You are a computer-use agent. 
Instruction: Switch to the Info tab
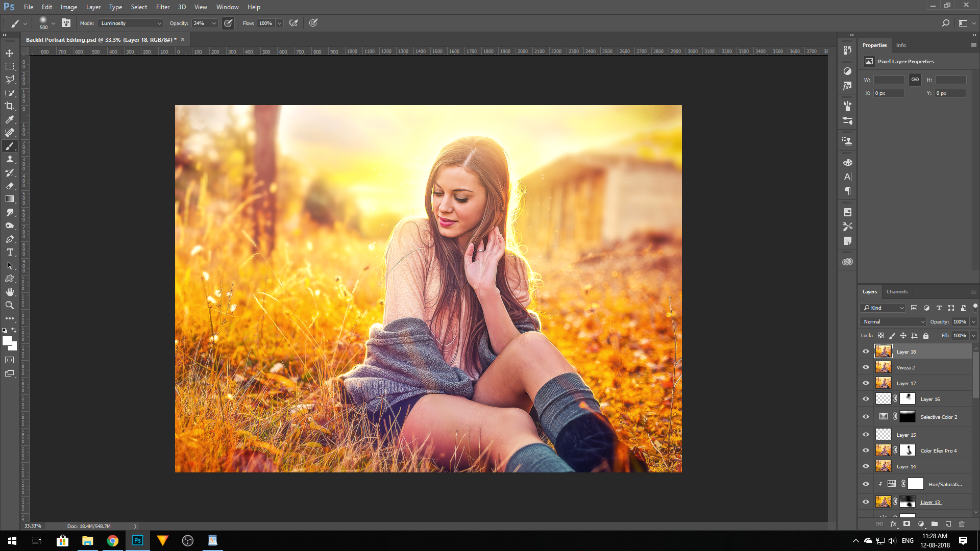coord(901,45)
